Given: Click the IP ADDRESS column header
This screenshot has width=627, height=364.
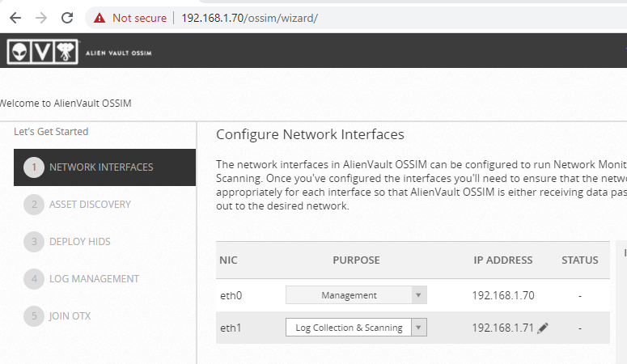Looking at the screenshot, I should pyautogui.click(x=503, y=260).
